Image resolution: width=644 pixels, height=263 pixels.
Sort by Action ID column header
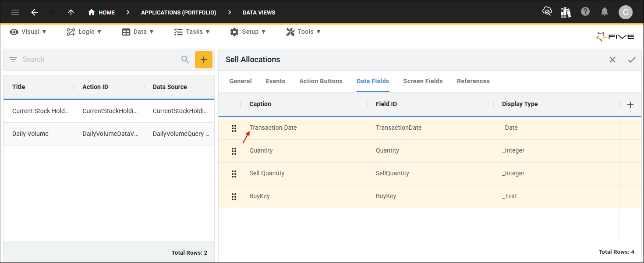coord(96,87)
